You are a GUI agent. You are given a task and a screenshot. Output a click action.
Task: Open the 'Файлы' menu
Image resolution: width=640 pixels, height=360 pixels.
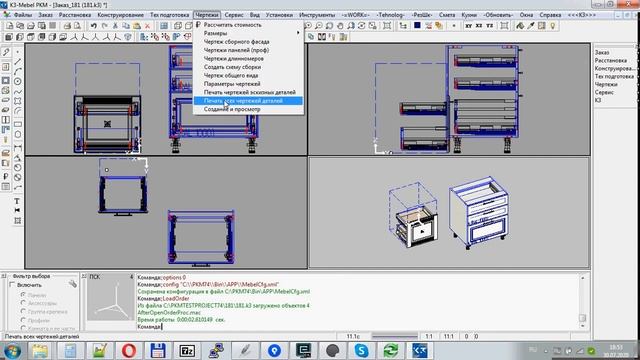(x=23, y=15)
